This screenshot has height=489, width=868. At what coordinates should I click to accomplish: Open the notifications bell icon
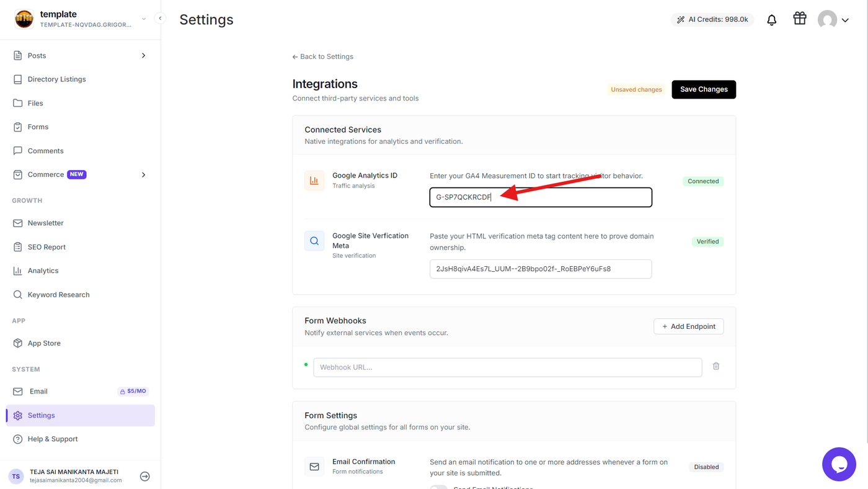(771, 20)
